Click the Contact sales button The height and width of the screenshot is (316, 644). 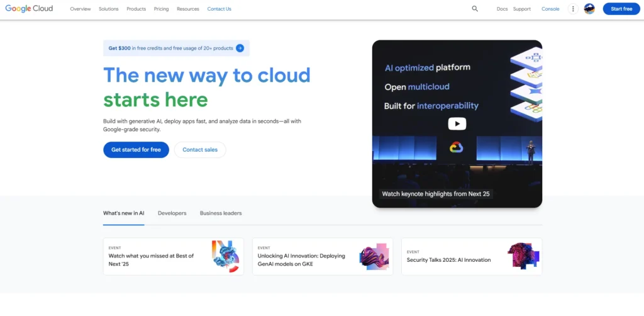point(200,150)
